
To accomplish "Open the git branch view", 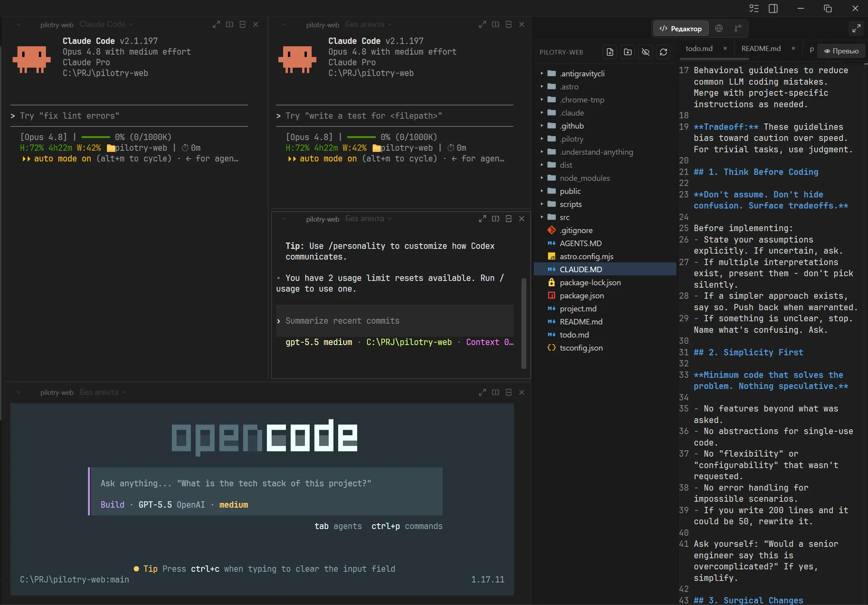I will pyautogui.click(x=737, y=28).
